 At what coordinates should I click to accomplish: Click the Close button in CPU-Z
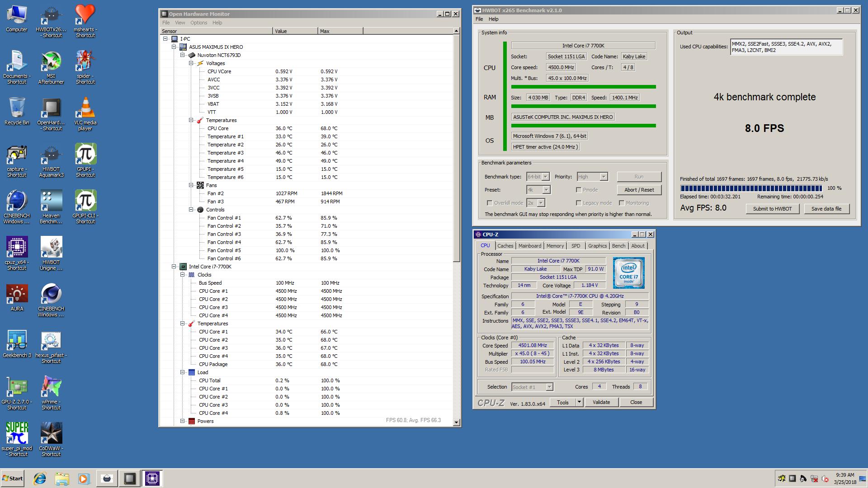(636, 402)
